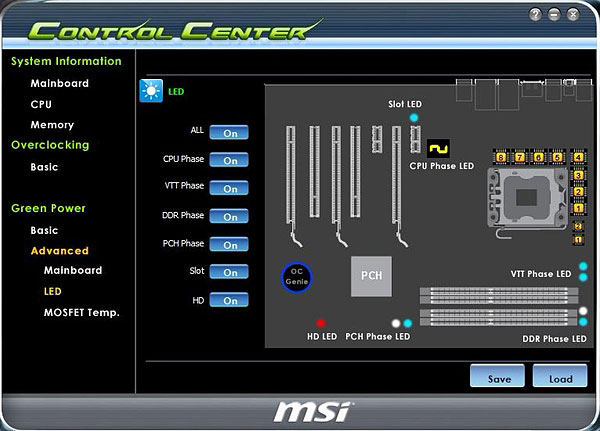The height and width of the screenshot is (431, 600).
Task: Select Memory in the sidebar
Action: click(52, 125)
